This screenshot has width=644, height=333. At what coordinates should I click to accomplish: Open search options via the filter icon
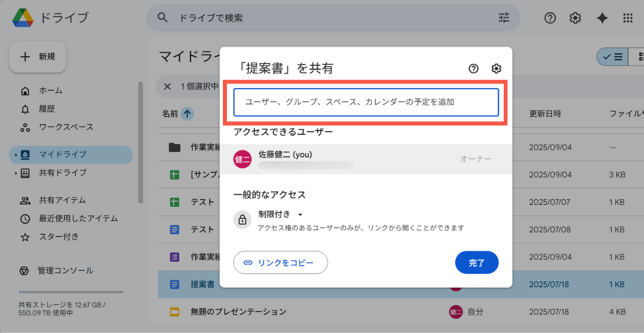click(504, 18)
